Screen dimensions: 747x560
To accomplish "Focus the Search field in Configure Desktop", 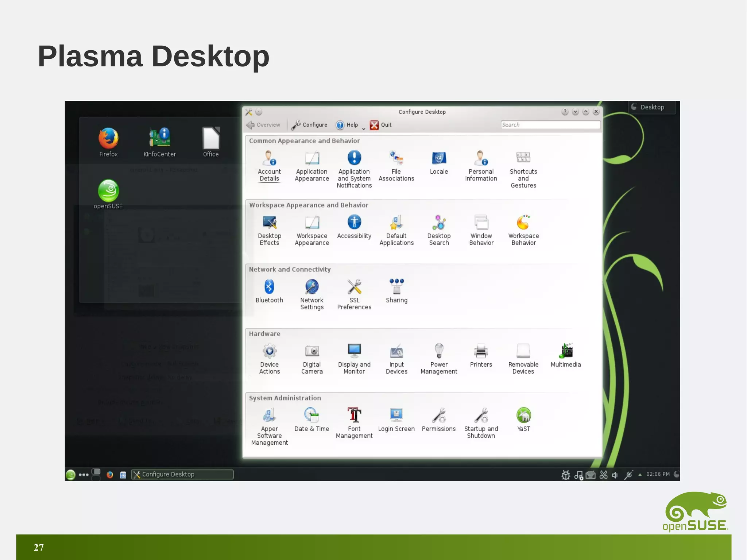I will (550, 125).
